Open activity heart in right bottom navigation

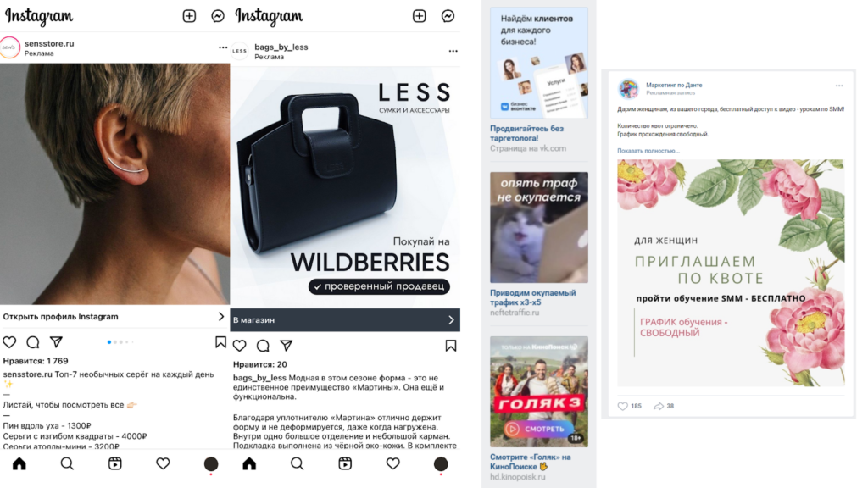pyautogui.click(x=393, y=463)
